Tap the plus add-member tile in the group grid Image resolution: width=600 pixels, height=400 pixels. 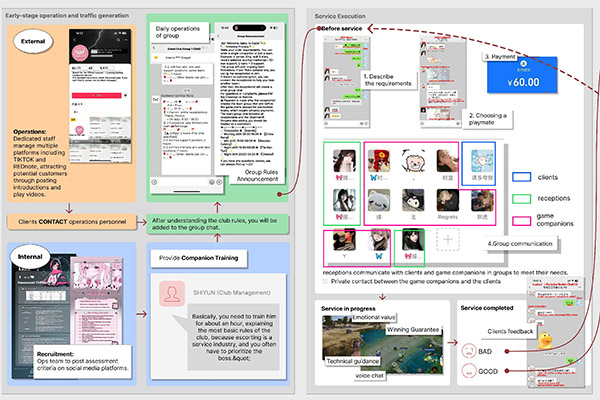448,240
